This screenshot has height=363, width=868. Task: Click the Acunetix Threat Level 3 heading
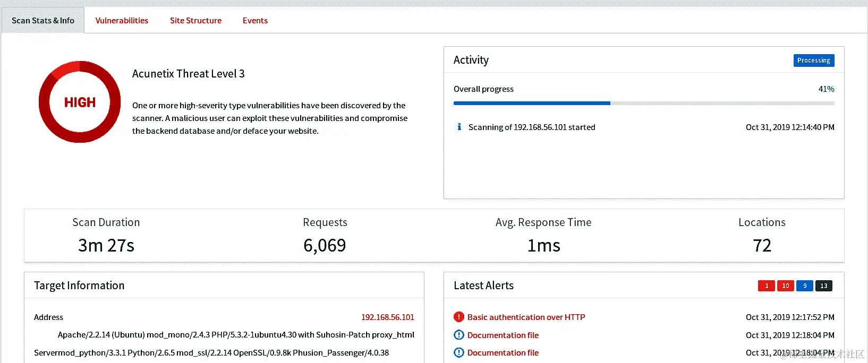coord(189,74)
